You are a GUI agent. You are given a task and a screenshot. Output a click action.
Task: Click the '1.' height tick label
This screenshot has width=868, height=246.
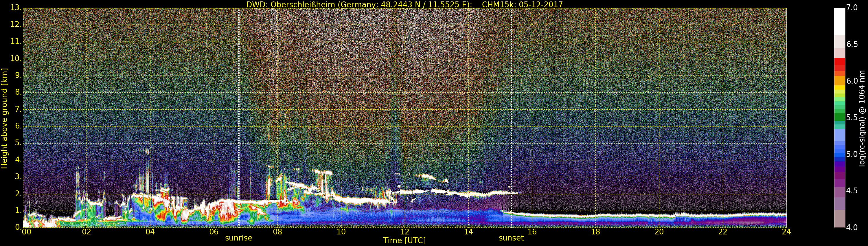18,211
